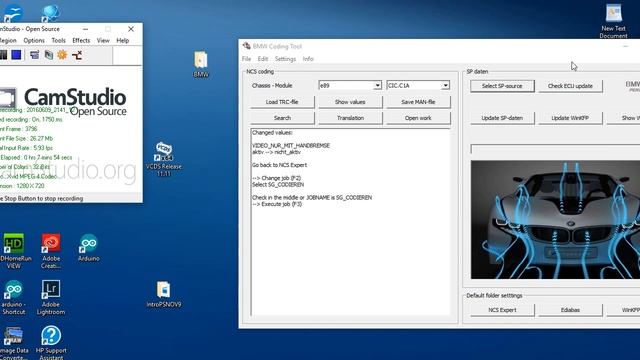Click the Update WinKFP button
640x360 pixels.
coord(570,118)
